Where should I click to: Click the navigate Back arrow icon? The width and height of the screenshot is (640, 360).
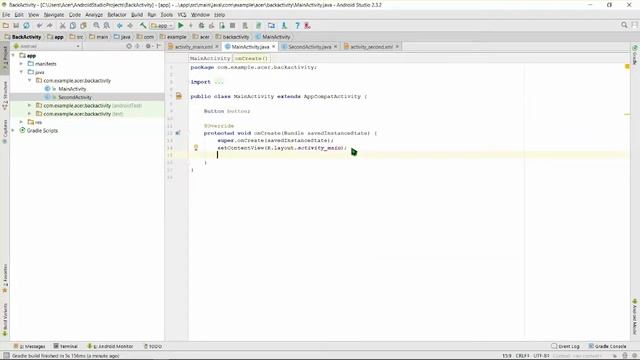point(120,26)
